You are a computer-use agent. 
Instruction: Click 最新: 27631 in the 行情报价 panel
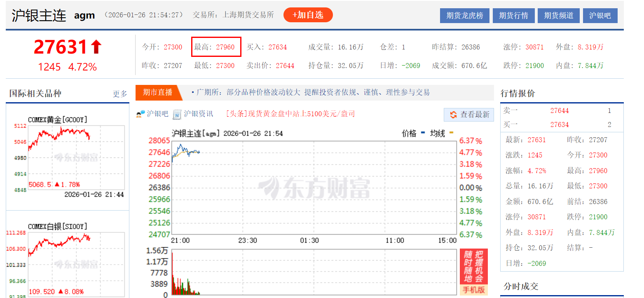526,140
